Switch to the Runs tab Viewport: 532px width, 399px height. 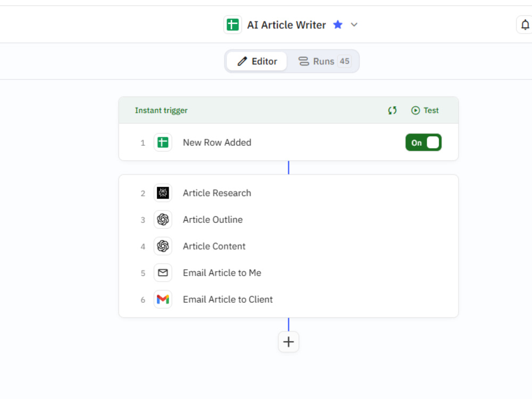(x=324, y=61)
